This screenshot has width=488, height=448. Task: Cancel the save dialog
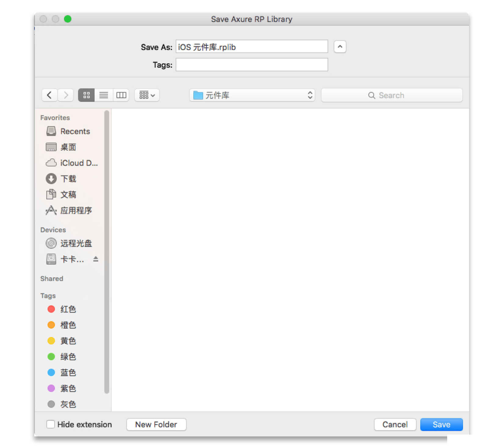395,424
